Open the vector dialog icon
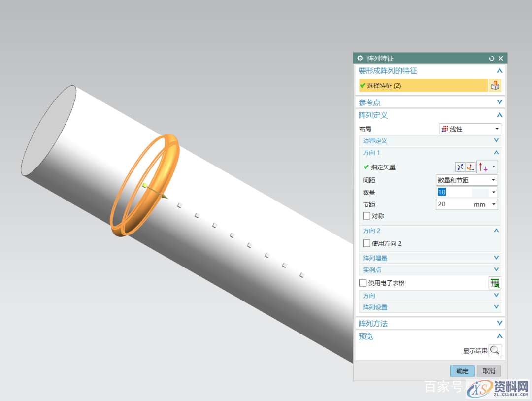The width and height of the screenshot is (532, 401). point(470,167)
